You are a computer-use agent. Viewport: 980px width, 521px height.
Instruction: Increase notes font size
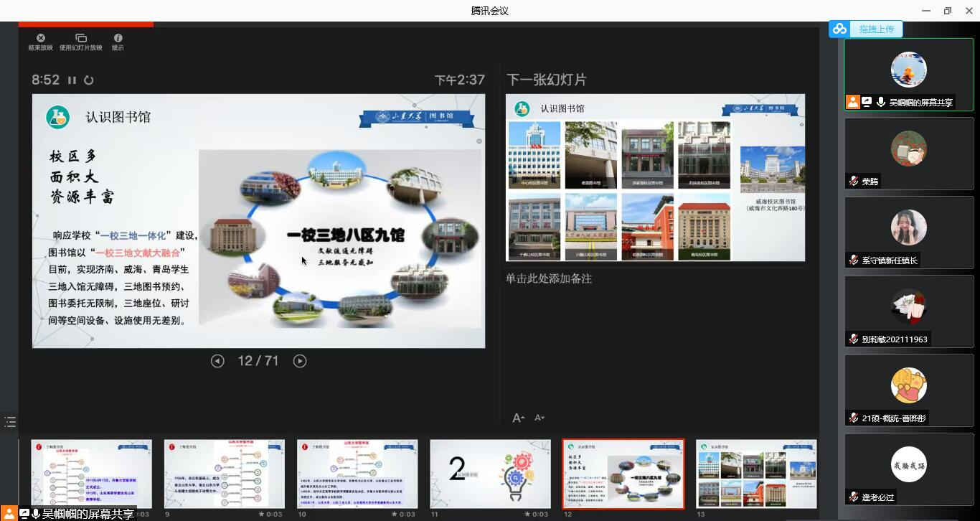518,418
